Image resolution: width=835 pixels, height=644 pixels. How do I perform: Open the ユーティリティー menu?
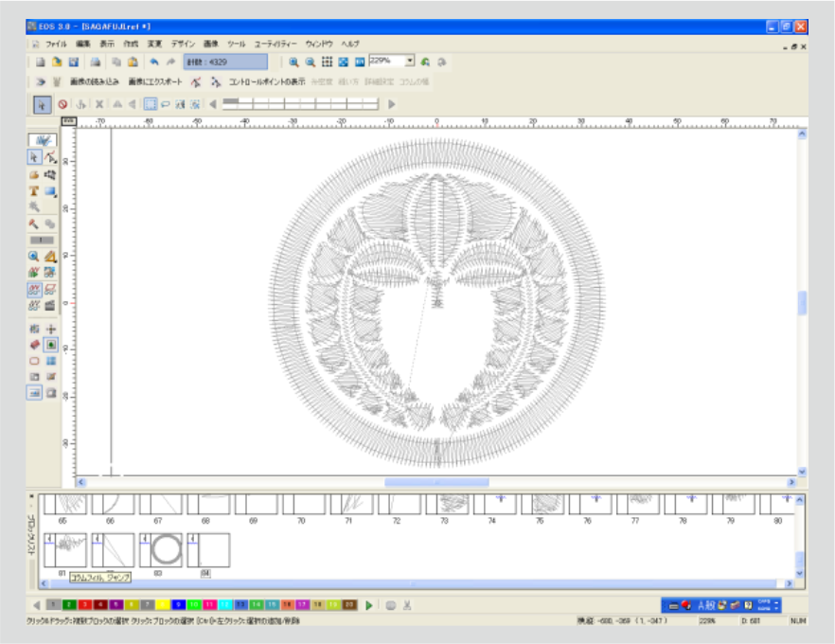[275, 44]
